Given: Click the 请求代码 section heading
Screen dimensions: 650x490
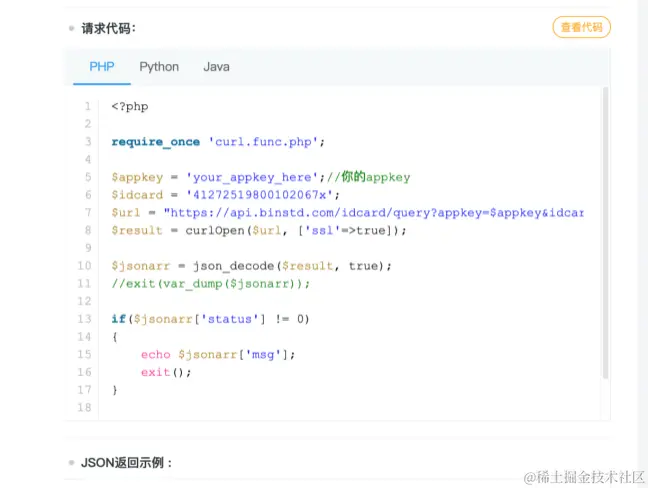Looking at the screenshot, I should click(x=109, y=28).
